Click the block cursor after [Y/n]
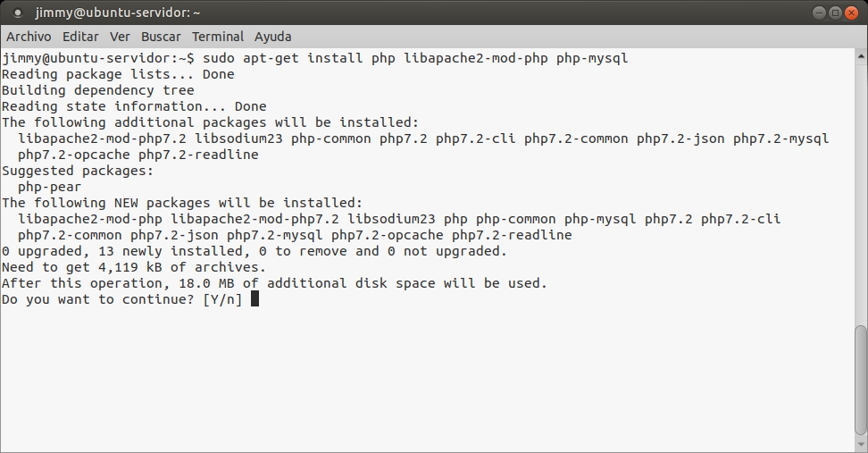 (255, 299)
